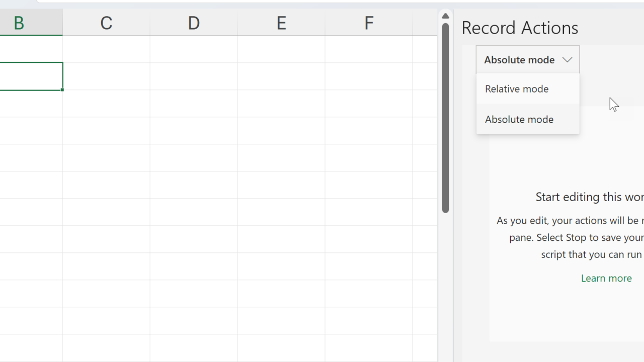This screenshot has width=644, height=362.
Task: Click the fill handle of the selected cell
Action: tap(62, 90)
